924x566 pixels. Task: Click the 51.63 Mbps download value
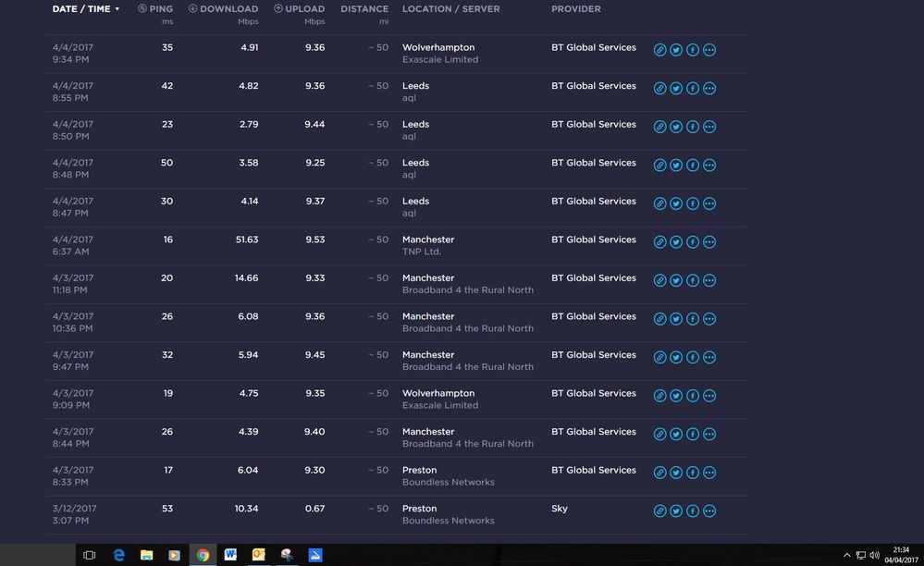click(247, 240)
